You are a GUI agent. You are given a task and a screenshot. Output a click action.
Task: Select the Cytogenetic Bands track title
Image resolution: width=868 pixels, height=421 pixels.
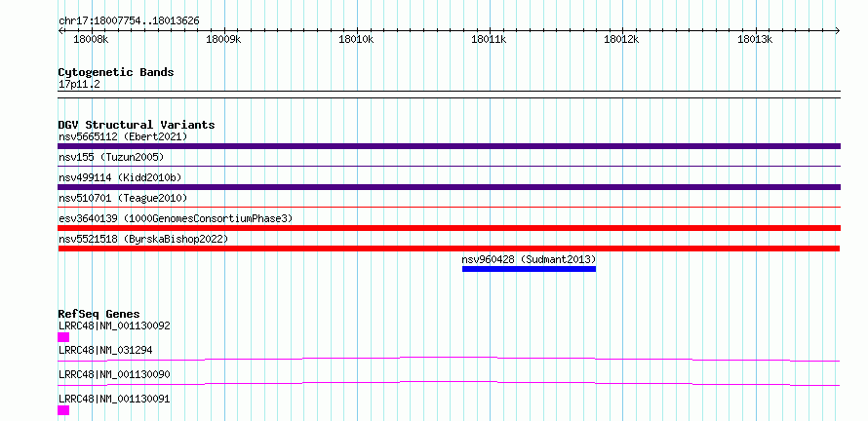pyautogui.click(x=116, y=72)
